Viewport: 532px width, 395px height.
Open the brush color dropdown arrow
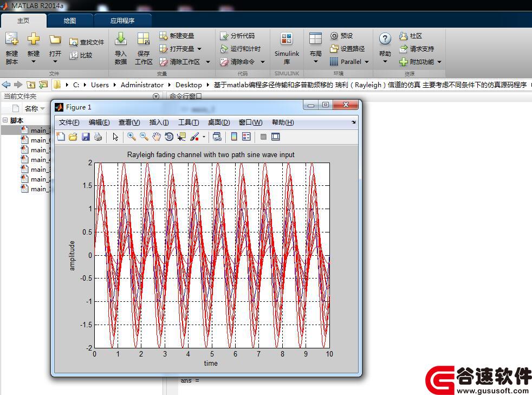point(204,137)
